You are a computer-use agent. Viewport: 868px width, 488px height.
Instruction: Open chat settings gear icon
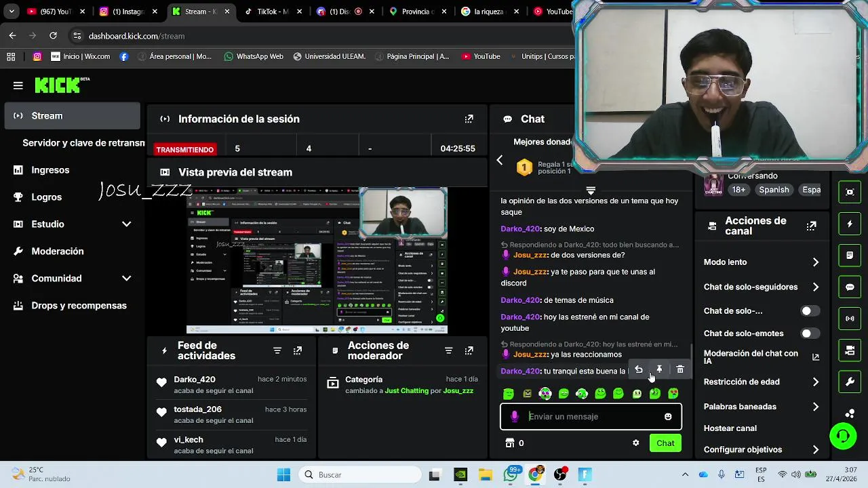click(635, 443)
